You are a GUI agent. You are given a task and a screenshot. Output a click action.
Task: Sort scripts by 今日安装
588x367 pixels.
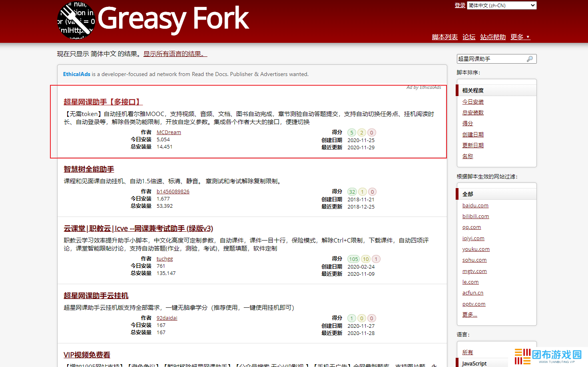tap(473, 102)
